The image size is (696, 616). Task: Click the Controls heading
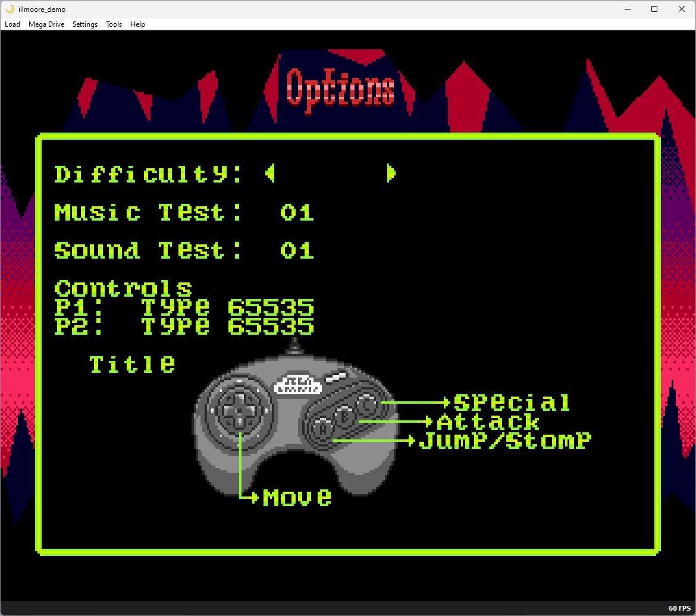pos(123,288)
